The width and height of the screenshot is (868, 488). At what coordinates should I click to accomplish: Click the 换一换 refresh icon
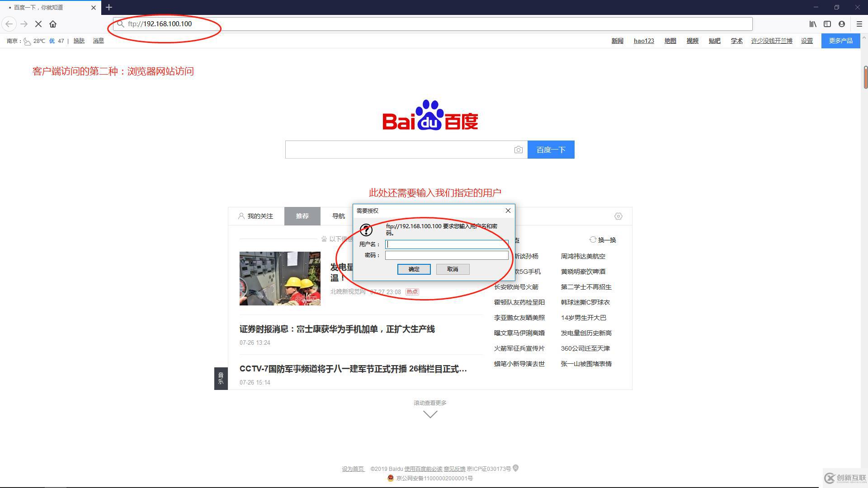point(593,239)
